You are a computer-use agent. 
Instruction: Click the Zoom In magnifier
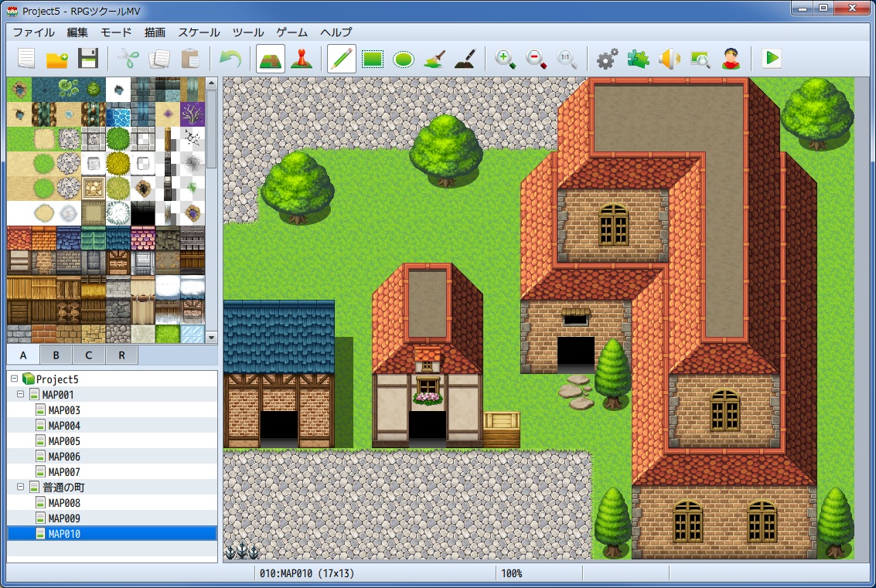click(505, 58)
